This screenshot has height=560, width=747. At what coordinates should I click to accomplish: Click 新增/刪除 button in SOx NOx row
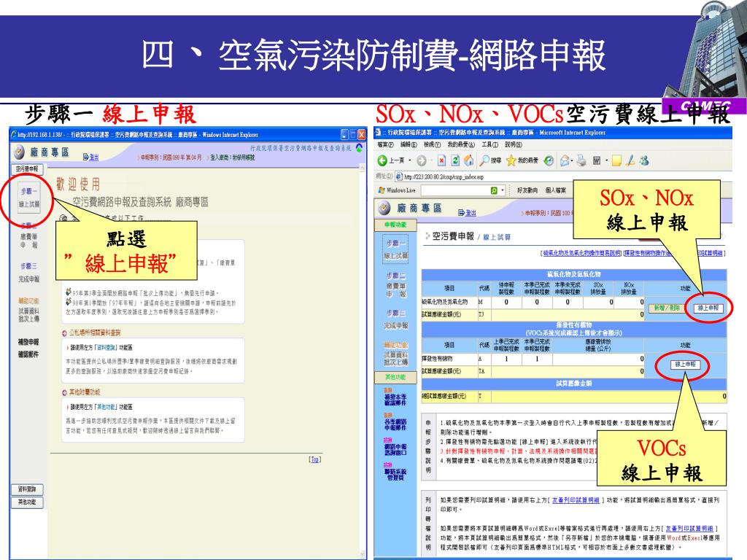click(x=667, y=308)
